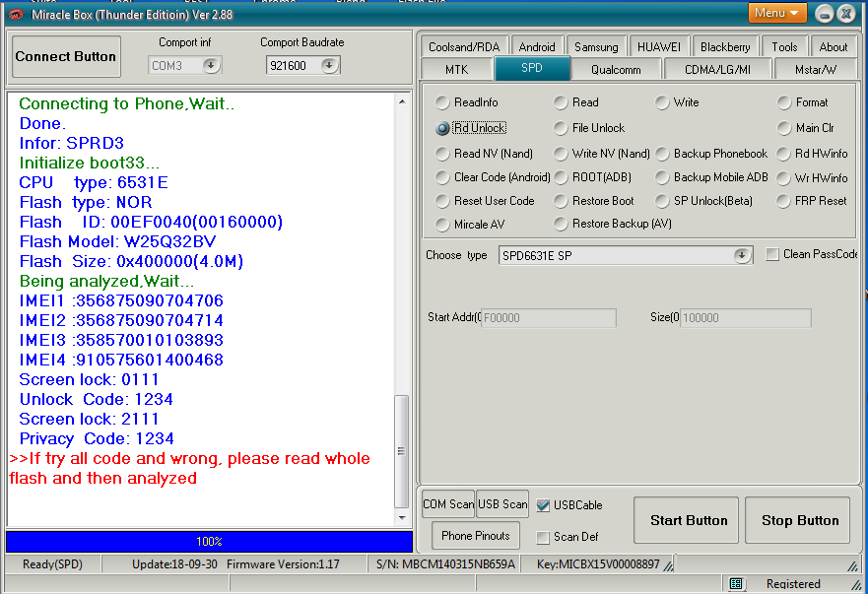Click the status bar log icon beside Registered

click(736, 583)
